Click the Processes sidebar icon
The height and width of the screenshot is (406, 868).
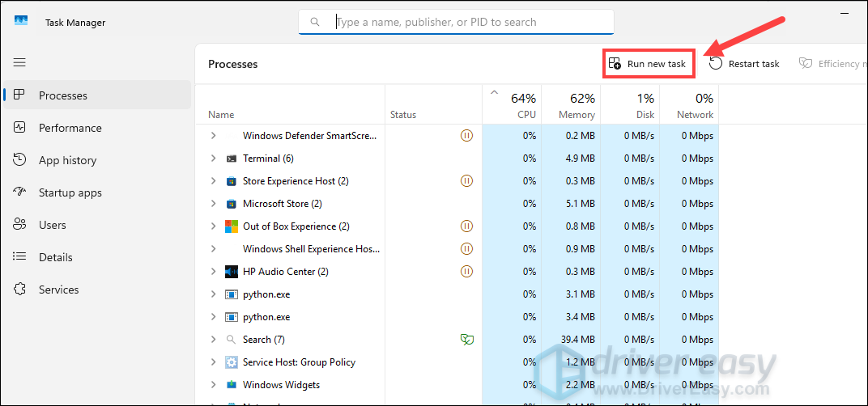coord(19,95)
